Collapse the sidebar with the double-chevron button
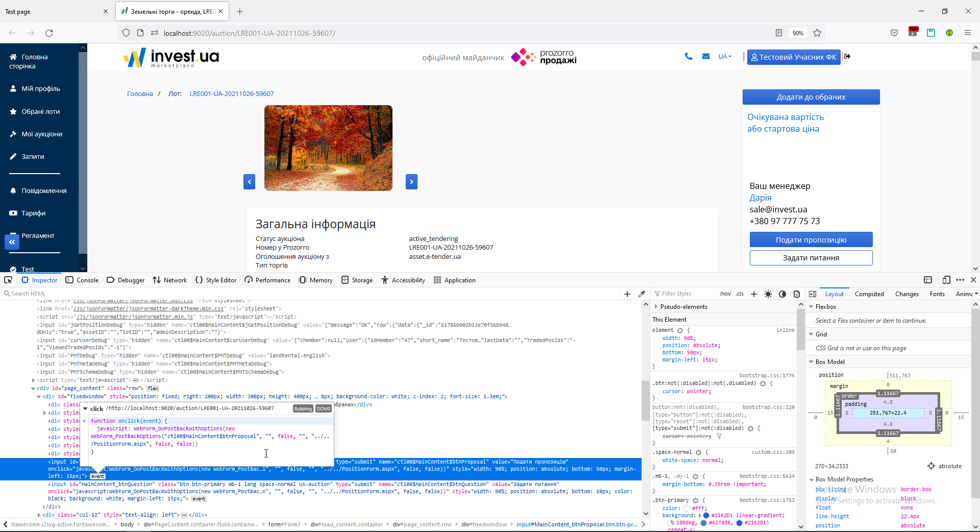 coord(12,242)
